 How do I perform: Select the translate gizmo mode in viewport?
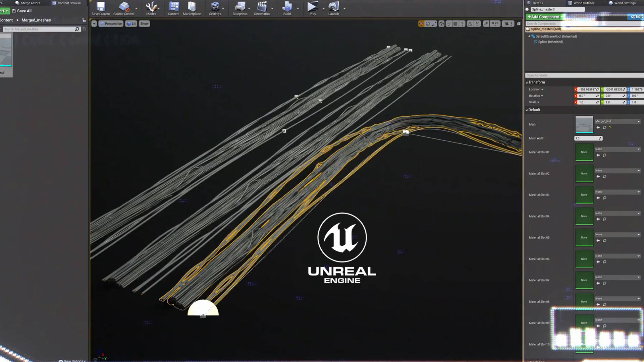[421, 23]
